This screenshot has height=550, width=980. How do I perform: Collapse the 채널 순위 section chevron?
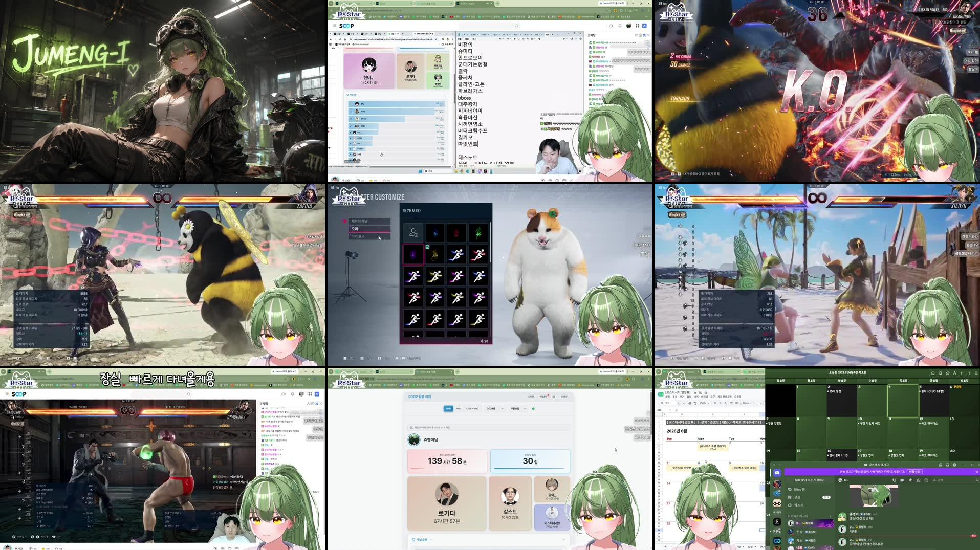tap(564, 539)
